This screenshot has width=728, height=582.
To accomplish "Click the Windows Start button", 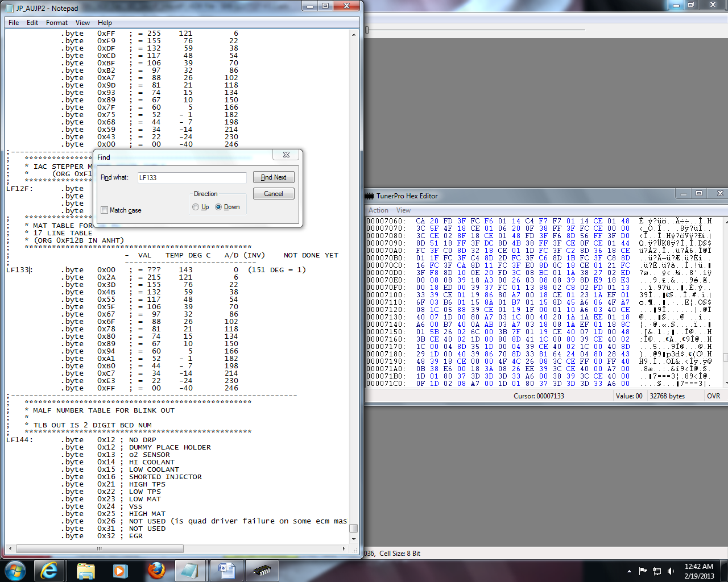I will pyautogui.click(x=15, y=570).
